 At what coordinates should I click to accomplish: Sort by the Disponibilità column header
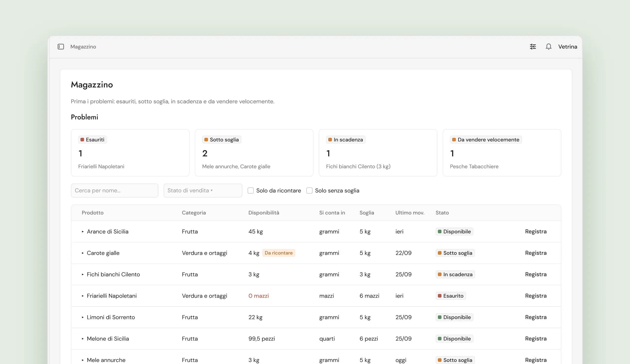[264, 213]
